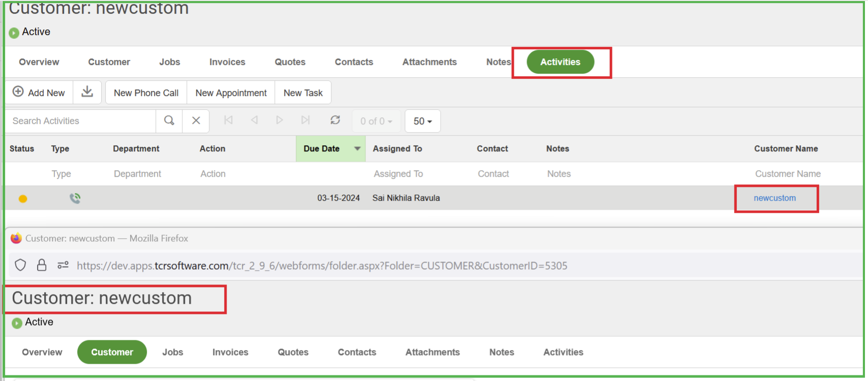Click the Firefox URL address bar
Image resolution: width=868 pixels, height=381 pixels.
322,266
